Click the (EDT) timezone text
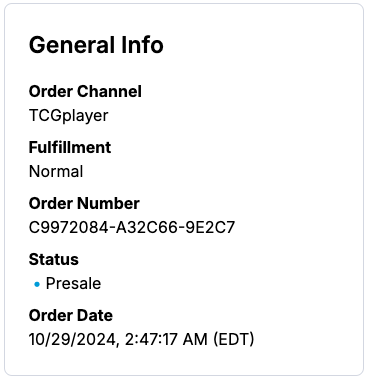 point(234,340)
